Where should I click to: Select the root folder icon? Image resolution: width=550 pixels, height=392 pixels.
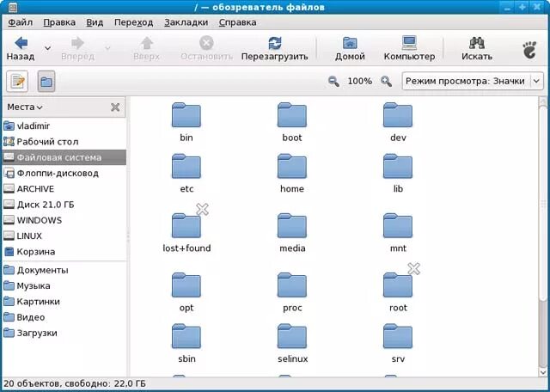(x=398, y=285)
